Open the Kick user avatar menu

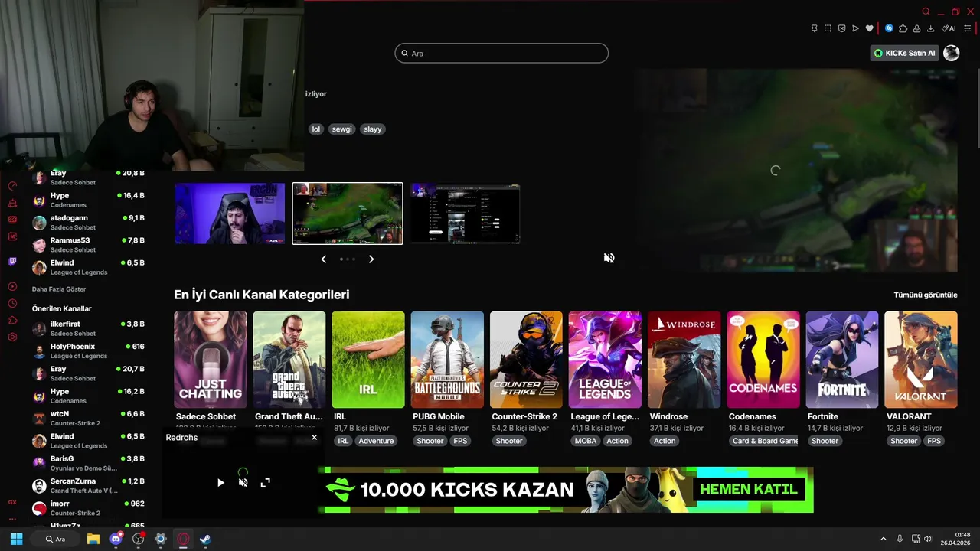(x=951, y=53)
